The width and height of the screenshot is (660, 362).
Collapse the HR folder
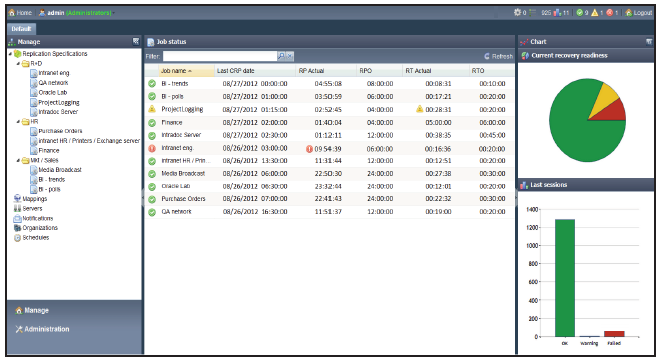tap(18, 122)
